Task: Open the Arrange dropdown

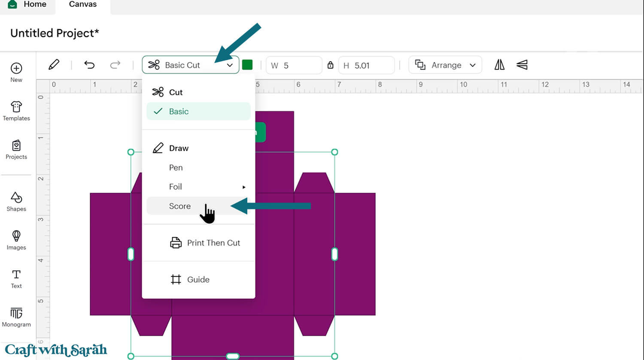Action: (x=445, y=65)
